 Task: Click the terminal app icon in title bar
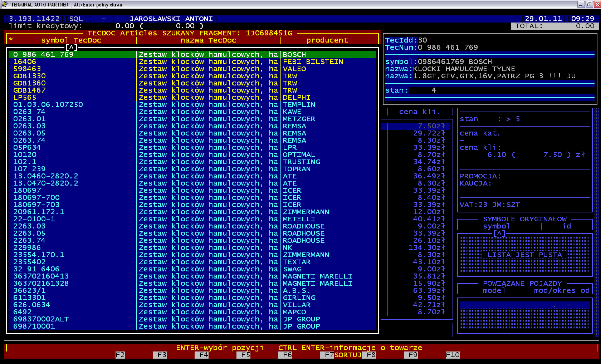pos(4,4)
